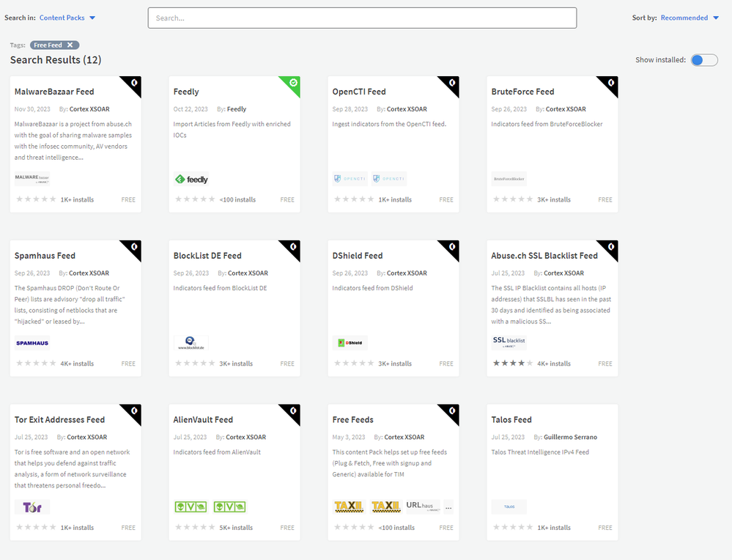
Task: Open the Free Feeds pack title
Action: (x=353, y=419)
